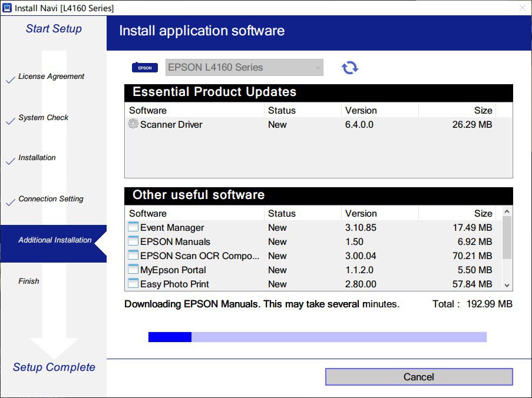Toggle the Event Manager checkbox

coord(133,227)
